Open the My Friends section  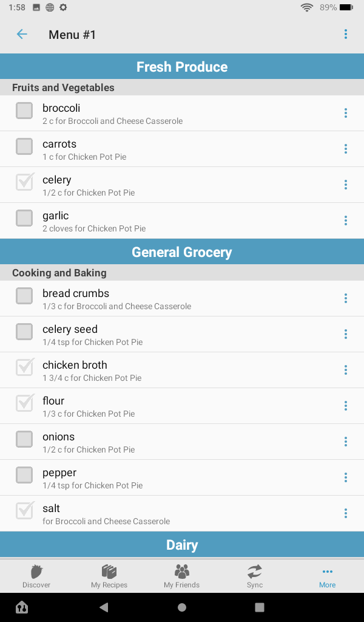(x=182, y=576)
